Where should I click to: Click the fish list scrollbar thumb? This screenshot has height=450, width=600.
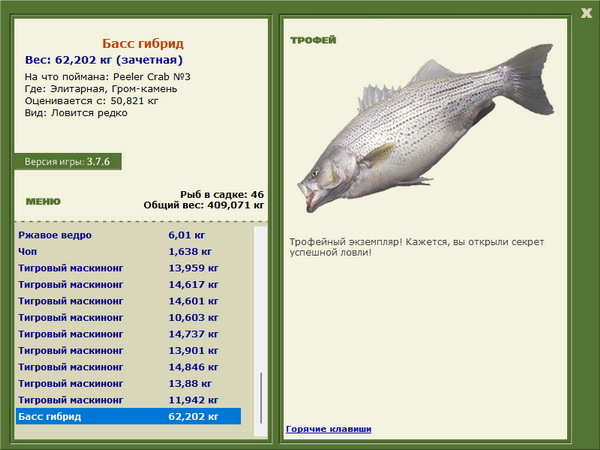click(x=261, y=398)
